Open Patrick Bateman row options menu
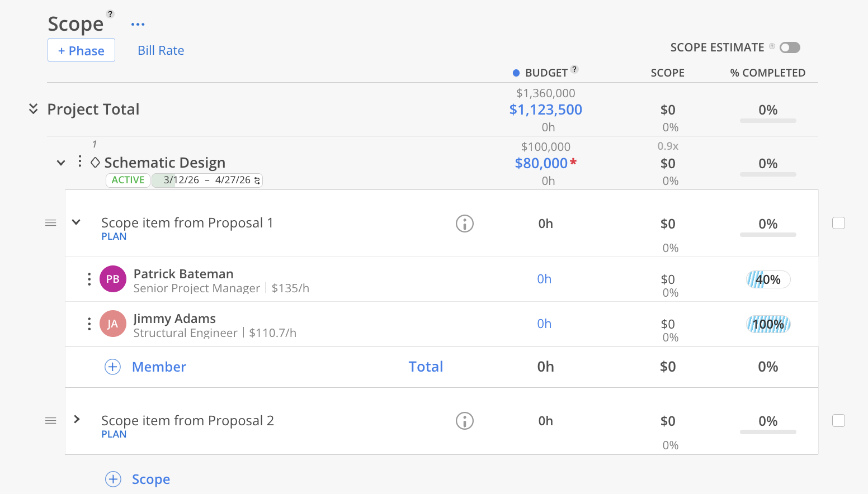The width and height of the screenshot is (868, 494). (89, 279)
